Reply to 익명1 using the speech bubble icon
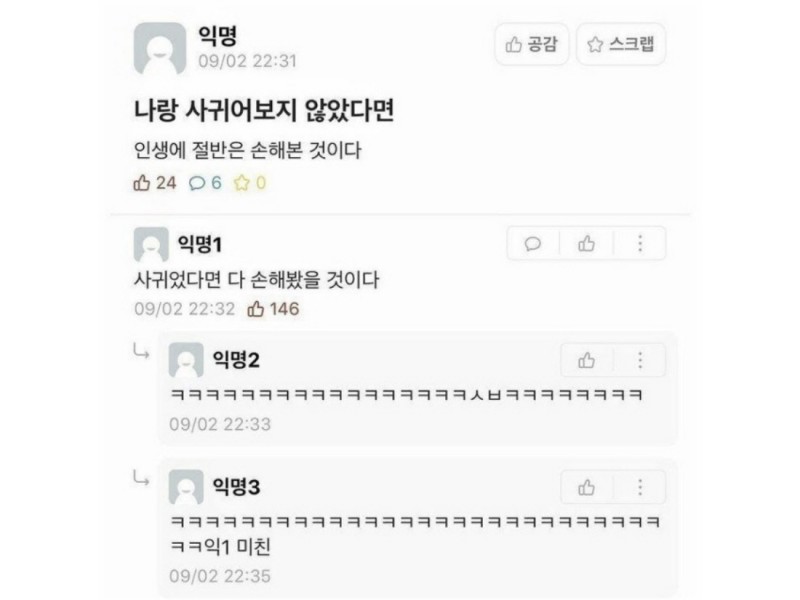The image size is (800, 600). pos(533,243)
